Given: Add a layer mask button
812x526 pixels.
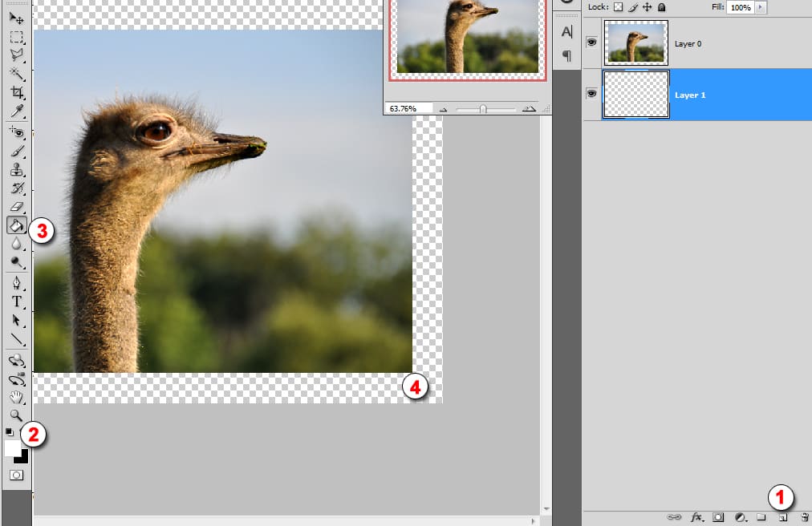Looking at the screenshot, I should click(718, 518).
